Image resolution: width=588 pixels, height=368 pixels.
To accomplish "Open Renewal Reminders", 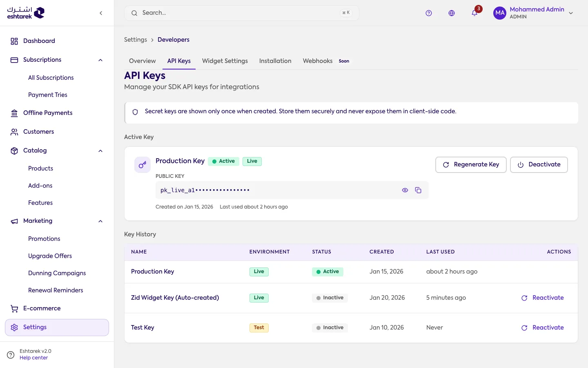I will click(56, 290).
